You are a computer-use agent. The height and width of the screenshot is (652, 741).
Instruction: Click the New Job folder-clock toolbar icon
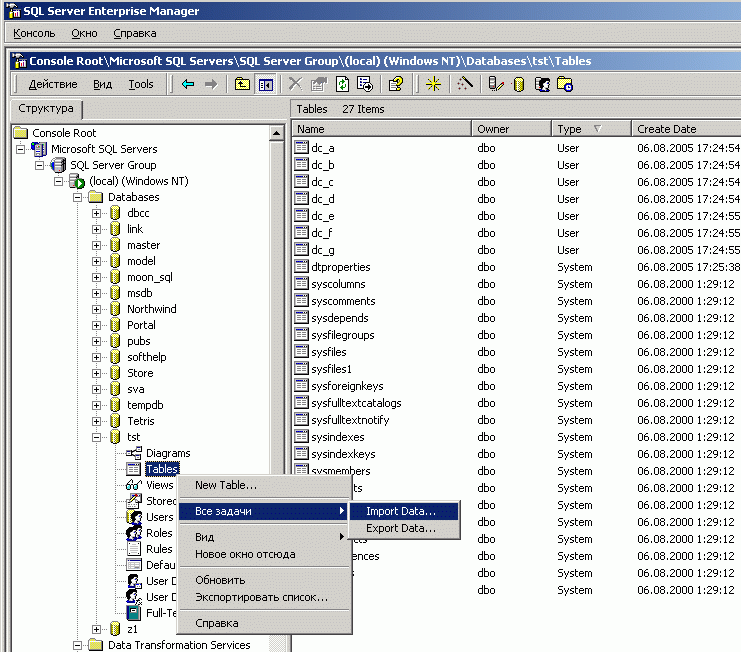tap(565, 85)
